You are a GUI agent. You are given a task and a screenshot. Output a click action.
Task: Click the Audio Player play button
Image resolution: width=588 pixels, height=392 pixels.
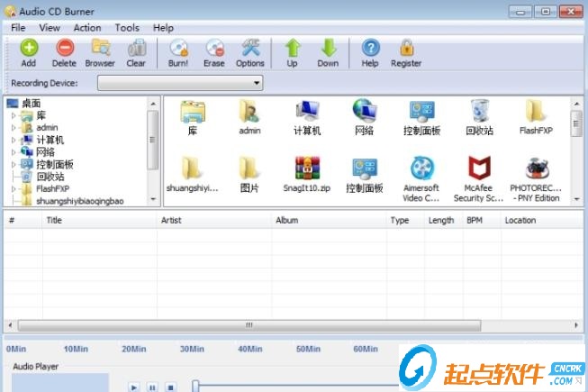[x=133, y=387]
